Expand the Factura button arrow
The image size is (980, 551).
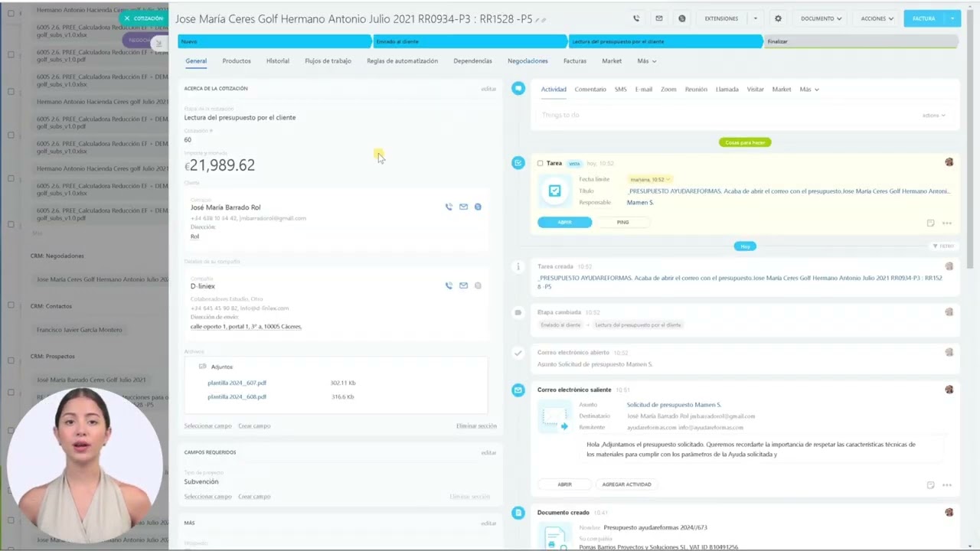tap(952, 18)
